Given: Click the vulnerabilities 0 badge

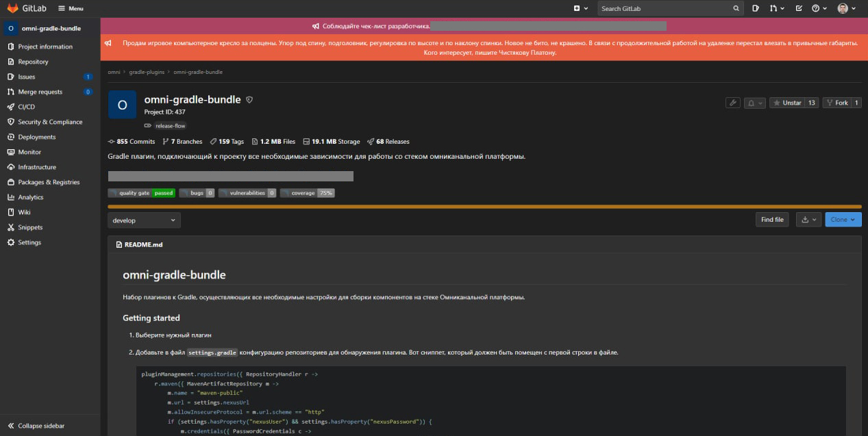Looking at the screenshot, I should 247,193.
